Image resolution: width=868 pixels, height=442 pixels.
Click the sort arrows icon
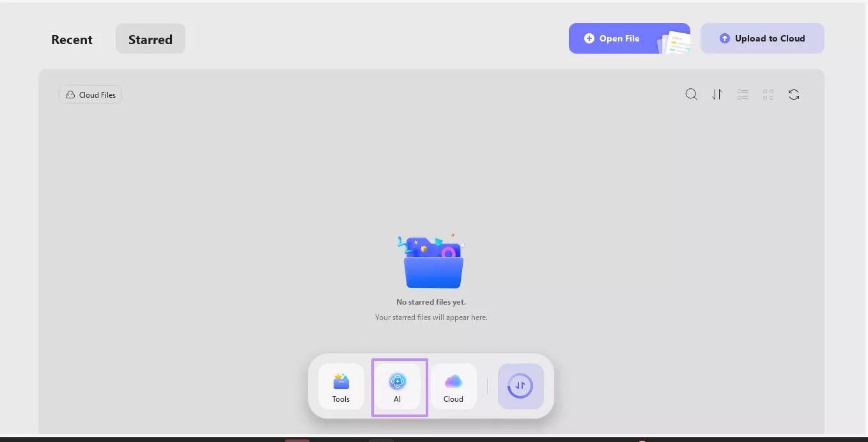[x=717, y=94]
